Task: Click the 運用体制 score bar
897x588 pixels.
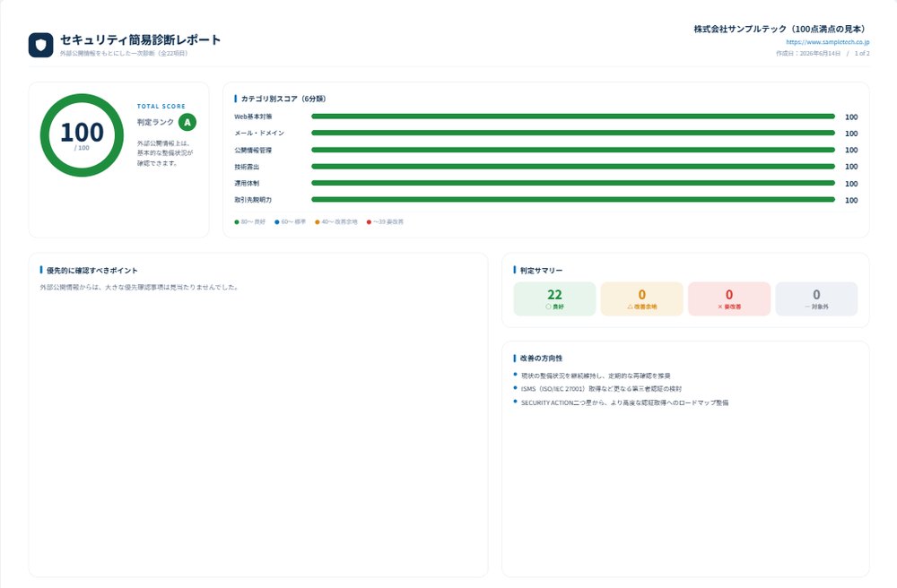Action: pos(573,184)
